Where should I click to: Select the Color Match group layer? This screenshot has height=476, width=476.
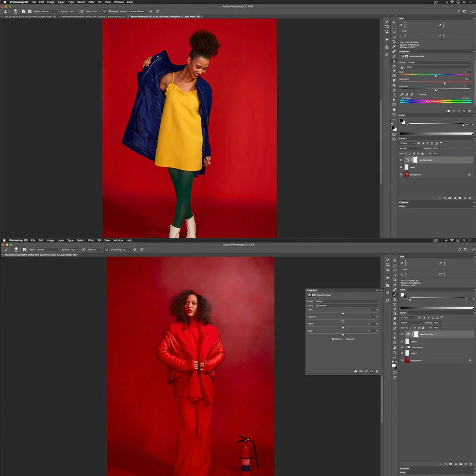tap(436, 347)
